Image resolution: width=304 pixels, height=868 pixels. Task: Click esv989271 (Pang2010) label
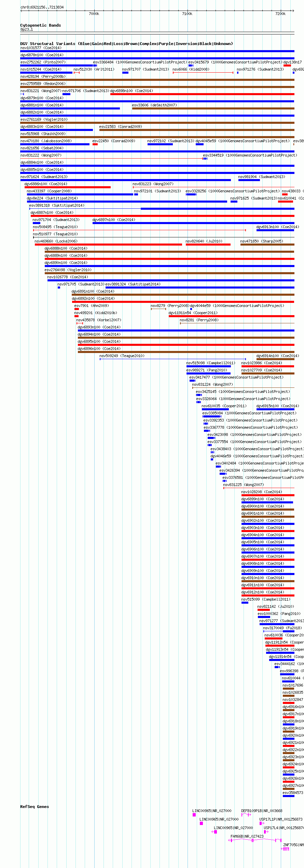(x=207, y=370)
